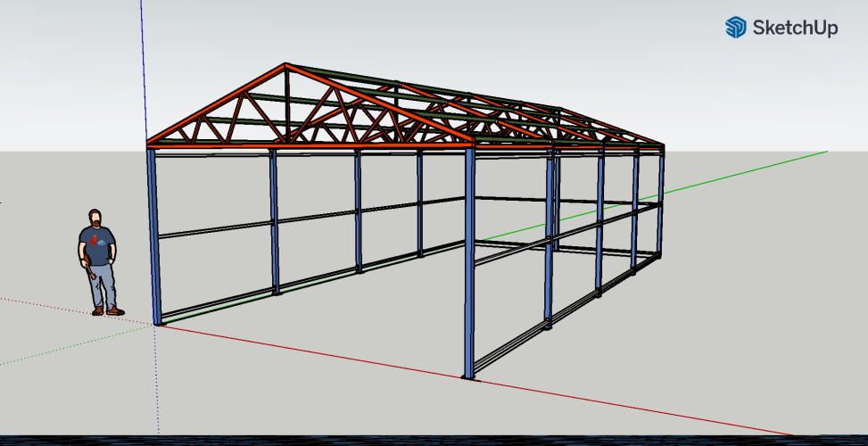This screenshot has width=868, height=446.
Task: Select the back-right corner column
Action: (661, 203)
